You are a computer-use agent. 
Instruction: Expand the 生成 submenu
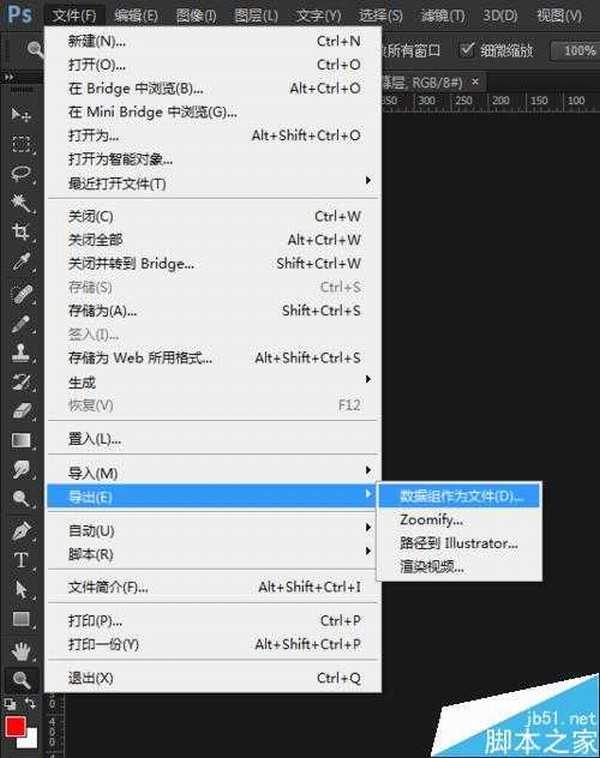[212, 382]
